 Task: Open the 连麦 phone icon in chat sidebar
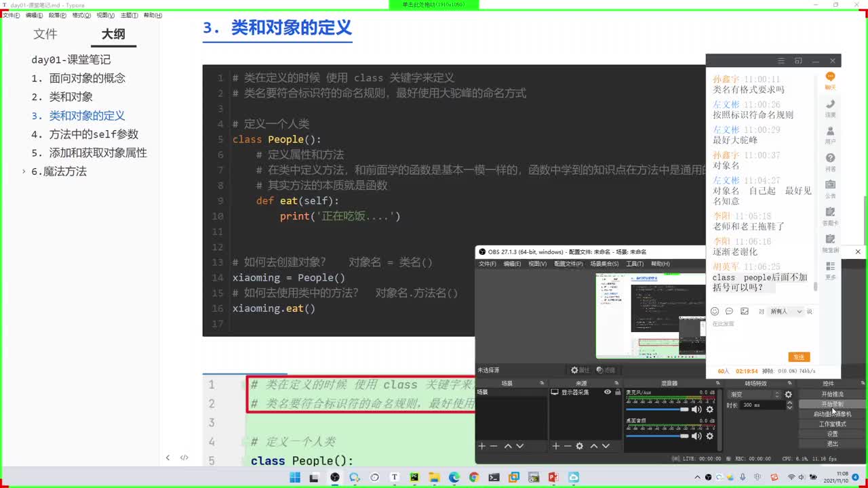pos(830,108)
